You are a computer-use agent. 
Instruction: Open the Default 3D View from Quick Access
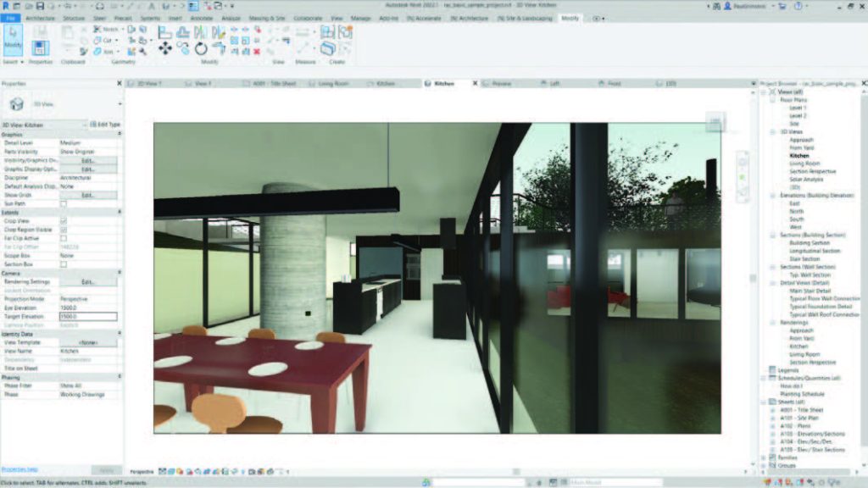pos(99,5)
